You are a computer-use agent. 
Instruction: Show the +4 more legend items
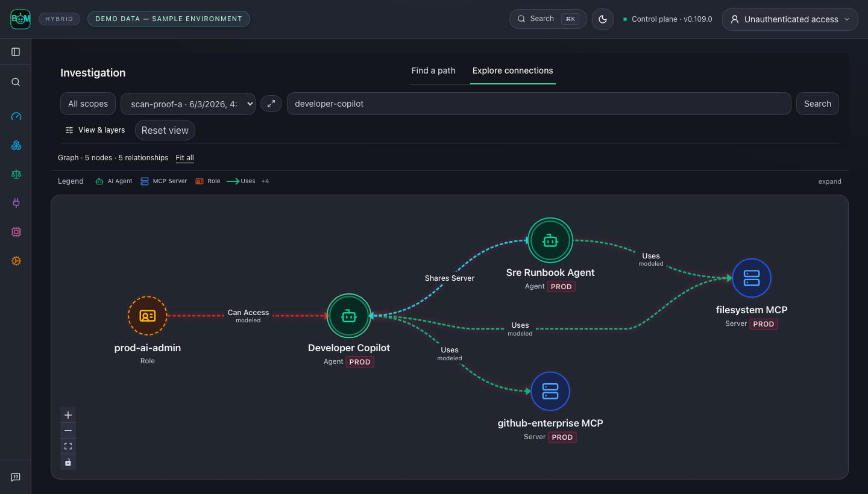265,181
